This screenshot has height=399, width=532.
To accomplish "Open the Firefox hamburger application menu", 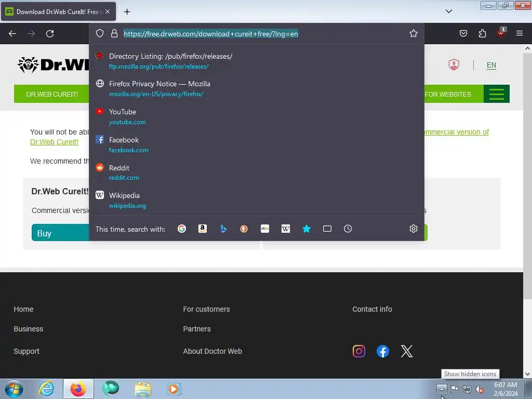I will point(519,33).
